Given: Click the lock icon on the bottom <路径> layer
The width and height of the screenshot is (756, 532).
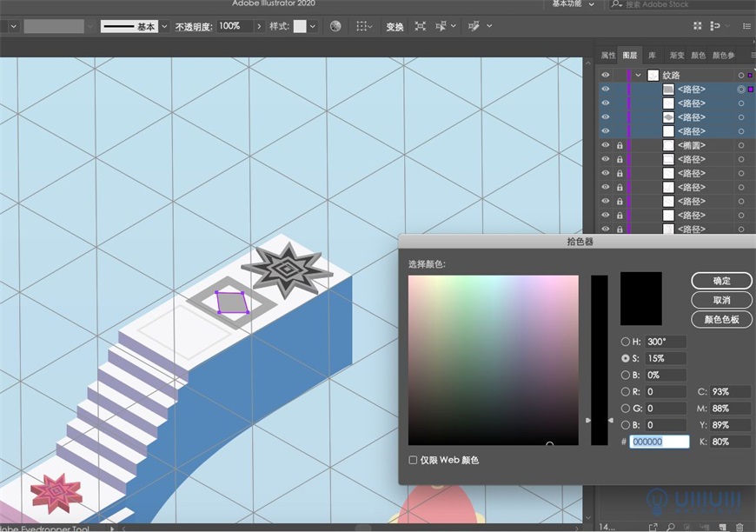Looking at the screenshot, I should tap(620, 229).
